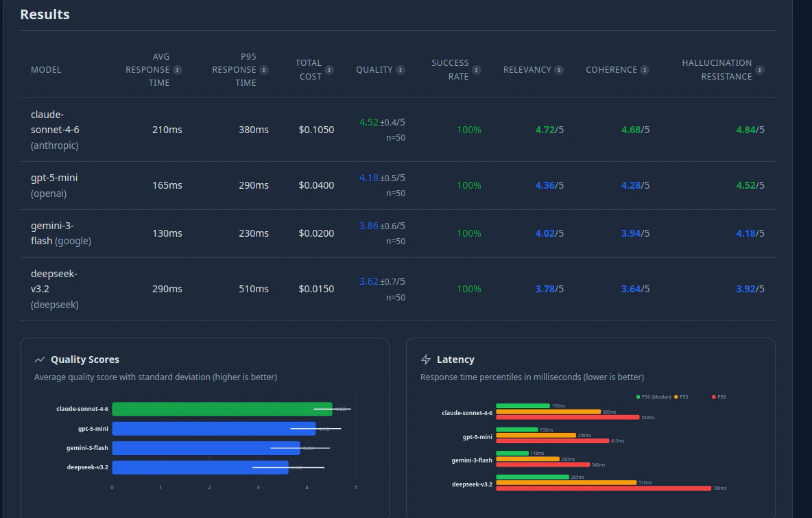Click the gemini-3-flash blue quality bar
This screenshot has height=518, width=812.
206,447
